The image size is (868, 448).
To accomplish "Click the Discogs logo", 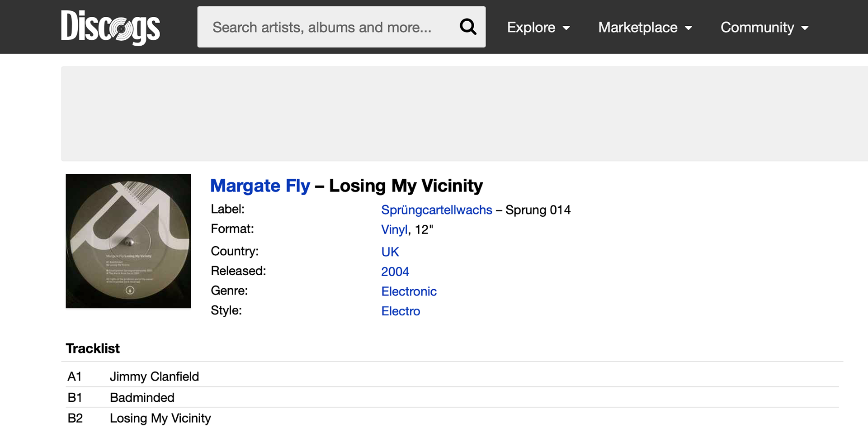I will pyautogui.click(x=110, y=27).
